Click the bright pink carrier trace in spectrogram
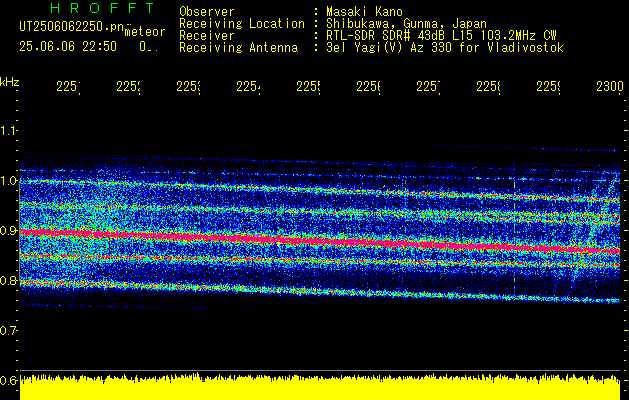Viewport: 629px width, 400px height. pyautogui.click(x=320, y=241)
